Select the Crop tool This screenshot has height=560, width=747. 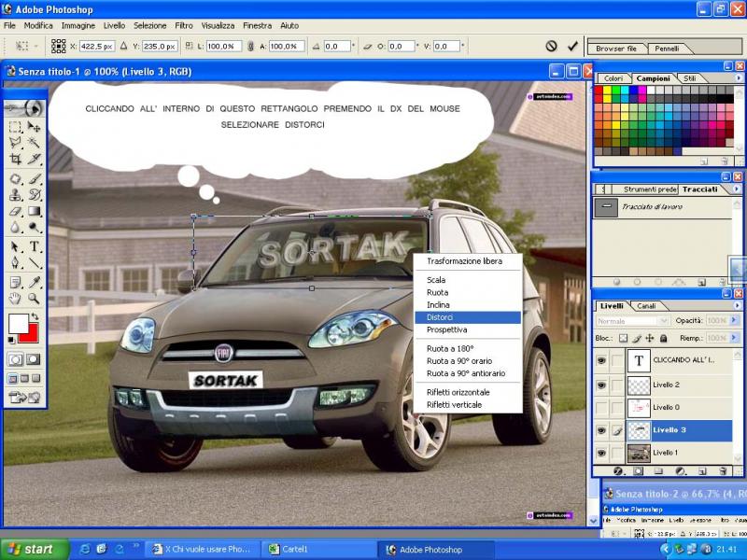tap(15, 159)
